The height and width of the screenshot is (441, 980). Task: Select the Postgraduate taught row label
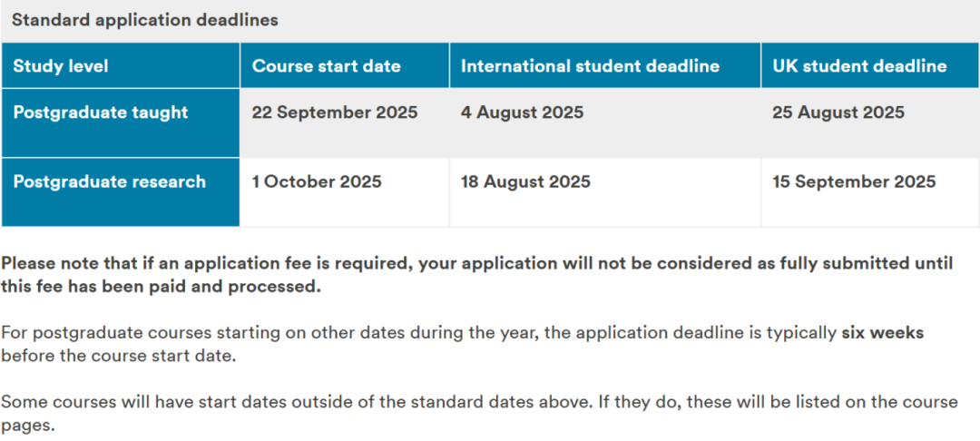click(121, 122)
